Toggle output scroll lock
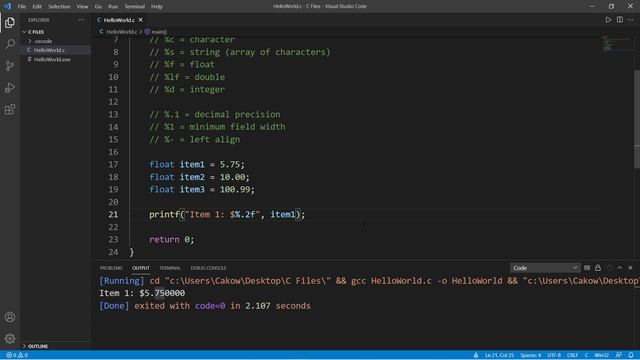640x360 pixels. click(598, 268)
